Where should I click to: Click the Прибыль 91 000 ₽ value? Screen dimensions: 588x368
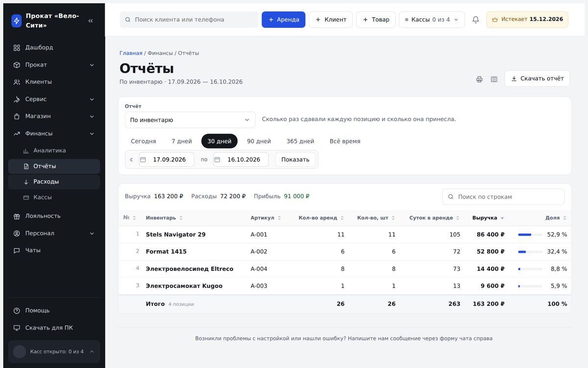(x=297, y=196)
